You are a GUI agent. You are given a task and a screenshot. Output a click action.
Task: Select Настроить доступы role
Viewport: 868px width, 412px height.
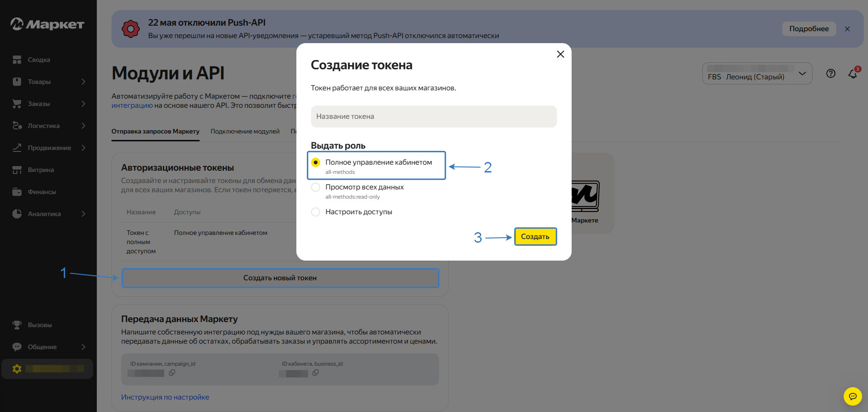coord(316,212)
